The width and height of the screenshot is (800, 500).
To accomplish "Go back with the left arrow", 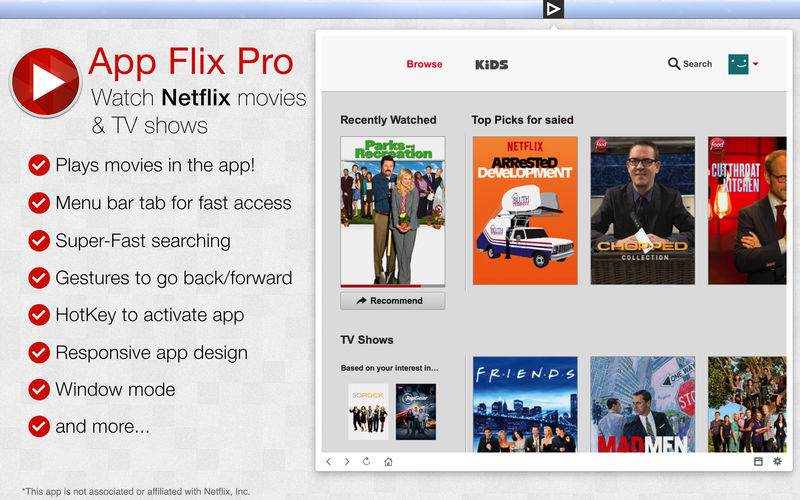I will click(x=329, y=462).
